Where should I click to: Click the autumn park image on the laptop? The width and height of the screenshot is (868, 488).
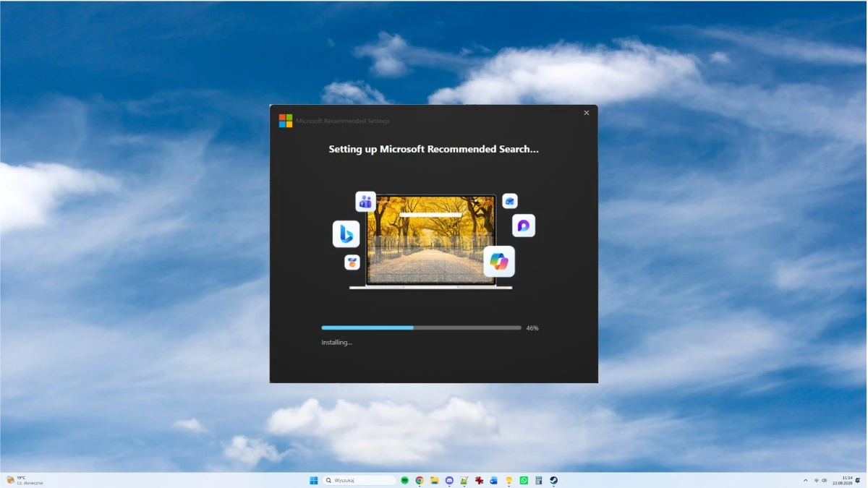pyautogui.click(x=431, y=239)
